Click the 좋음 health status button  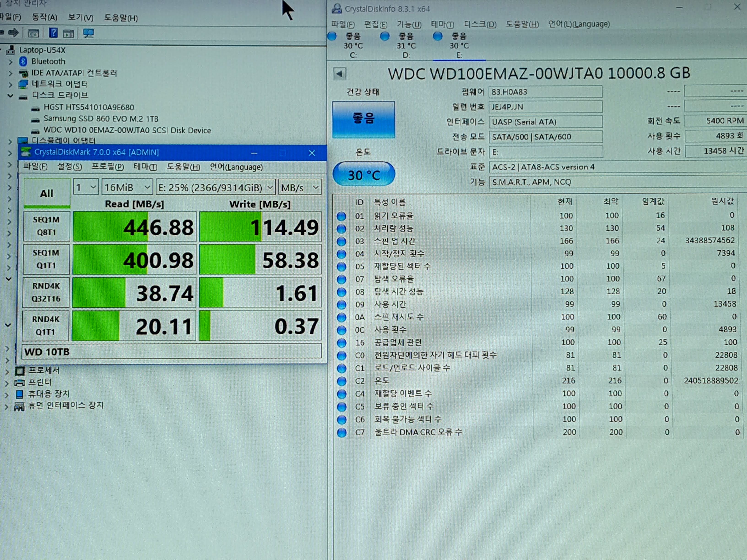(x=363, y=119)
